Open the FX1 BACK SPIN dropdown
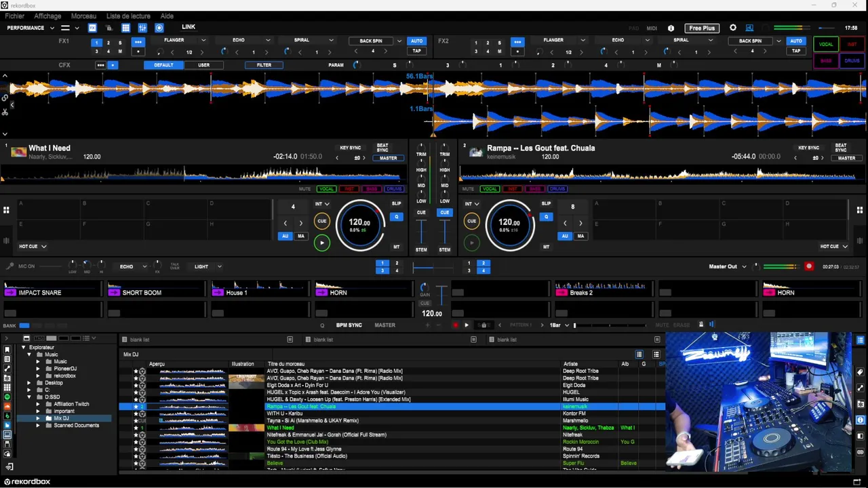The image size is (868, 488). (x=399, y=41)
